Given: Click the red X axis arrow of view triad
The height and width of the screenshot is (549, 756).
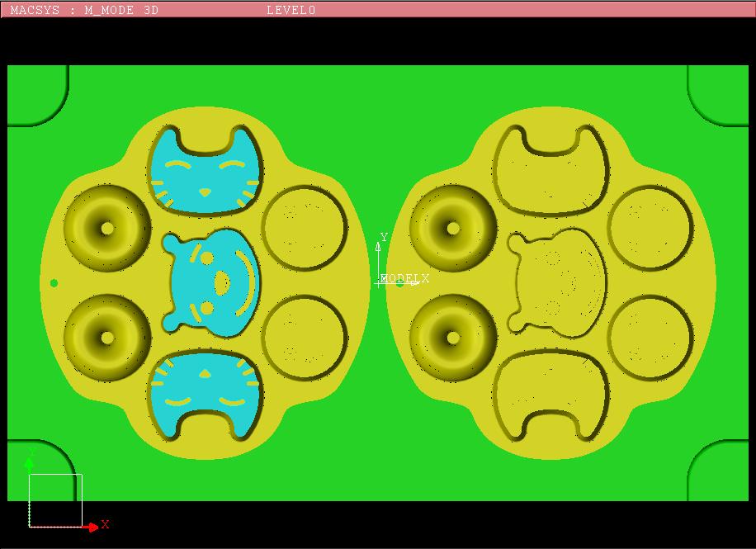Looking at the screenshot, I should (90, 527).
